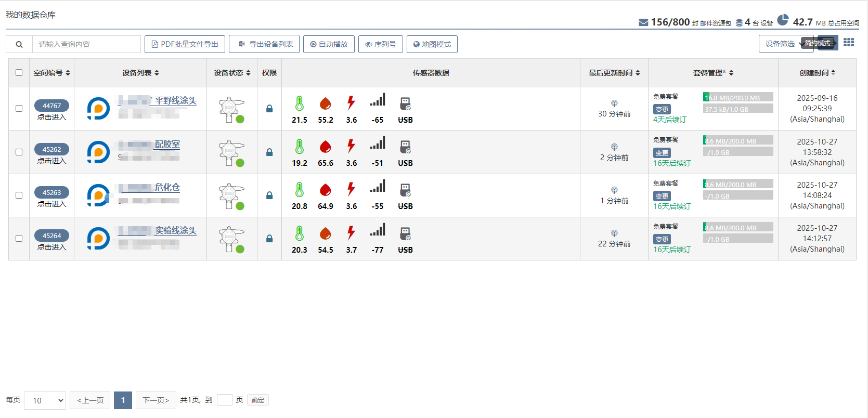The image size is (868, 418).
Task: Click signal strength icon in 实验线涂头 row
Action: tap(378, 230)
